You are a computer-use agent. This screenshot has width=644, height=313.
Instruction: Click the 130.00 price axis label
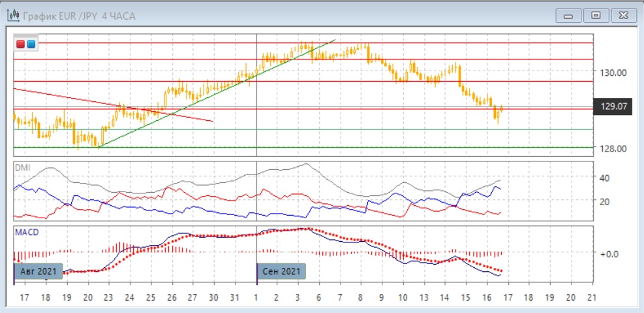(x=614, y=73)
